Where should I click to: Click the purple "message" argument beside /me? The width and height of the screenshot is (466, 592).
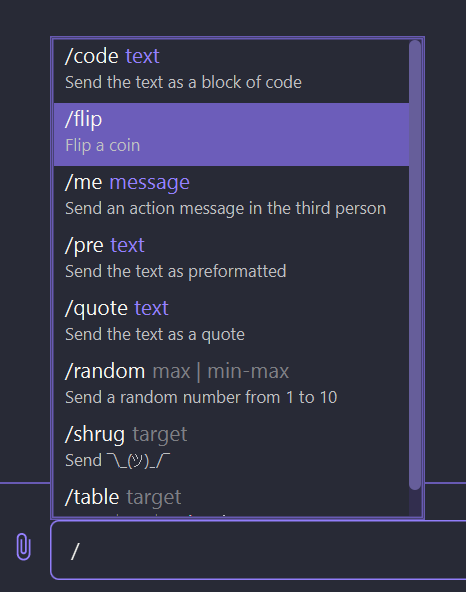point(150,183)
